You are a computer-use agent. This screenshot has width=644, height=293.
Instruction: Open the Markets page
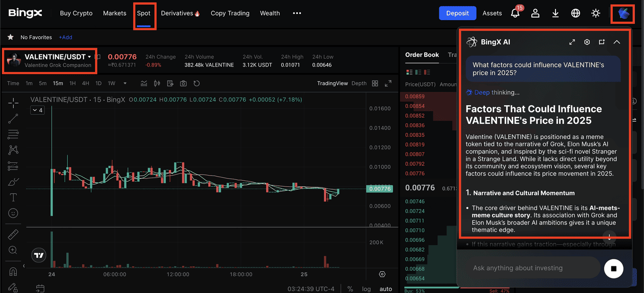(x=115, y=13)
